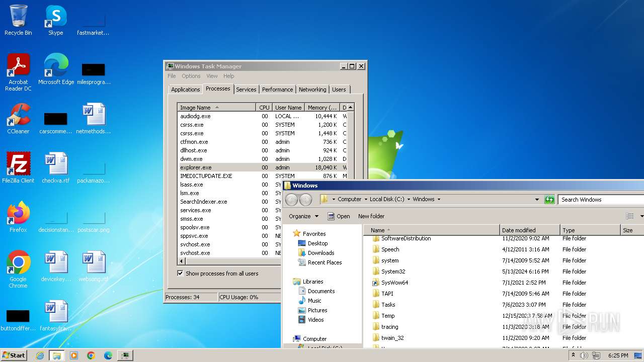Click the Chrome icon on the taskbar
The width and height of the screenshot is (644, 362).
pyautogui.click(x=91, y=355)
